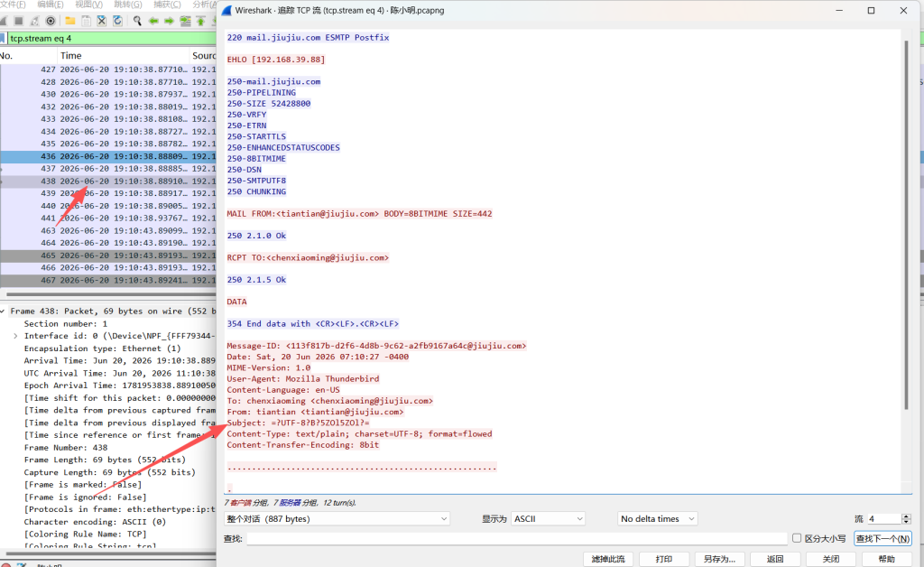This screenshot has width=924, height=567.
Task: Open the No delta times dropdown
Action: click(658, 518)
